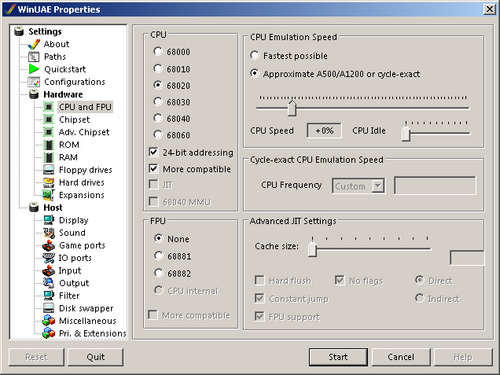Click the Miscellaneous colored cubes icon

(x=49, y=321)
